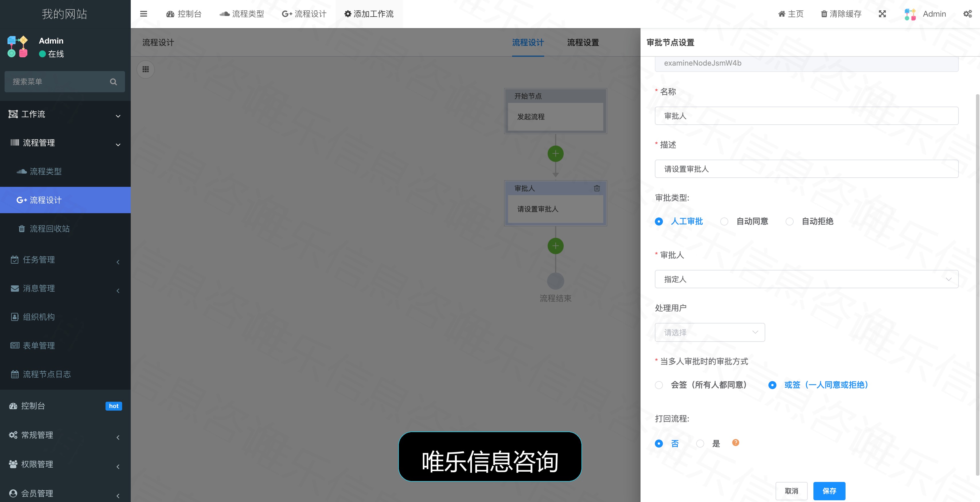Screen dimensions: 980x502
Task: Click the 任务管理 calendar-check icon
Action: 15,260
